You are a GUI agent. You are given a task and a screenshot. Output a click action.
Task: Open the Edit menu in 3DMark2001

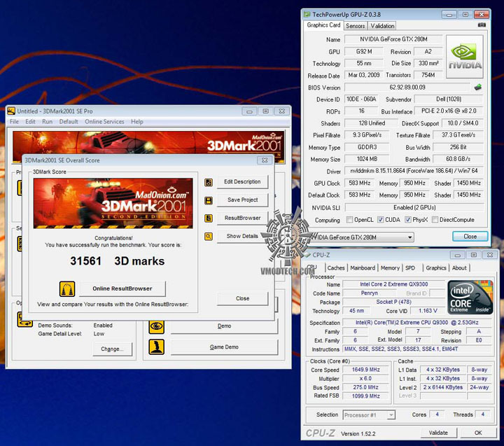pos(30,122)
